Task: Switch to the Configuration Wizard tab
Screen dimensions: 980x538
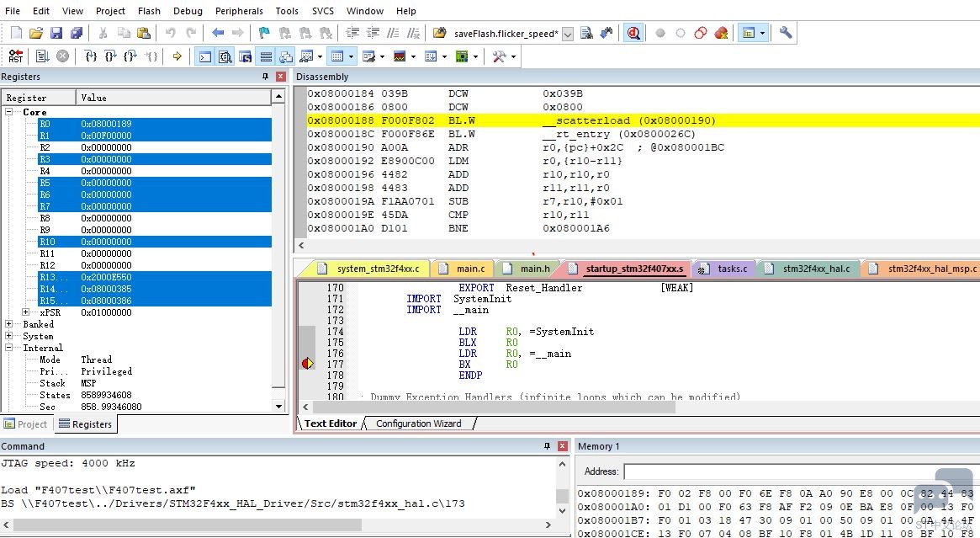Action: (419, 423)
